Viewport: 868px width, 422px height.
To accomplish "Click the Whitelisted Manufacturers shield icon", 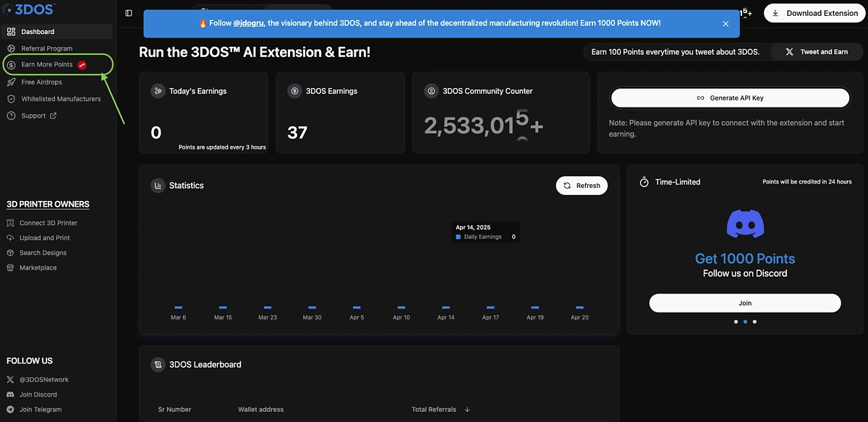I will (x=12, y=99).
